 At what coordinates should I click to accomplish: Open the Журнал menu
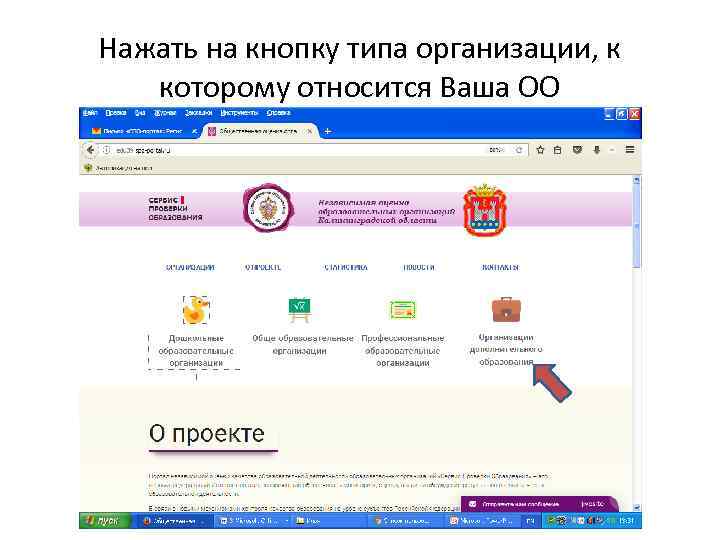(165, 113)
